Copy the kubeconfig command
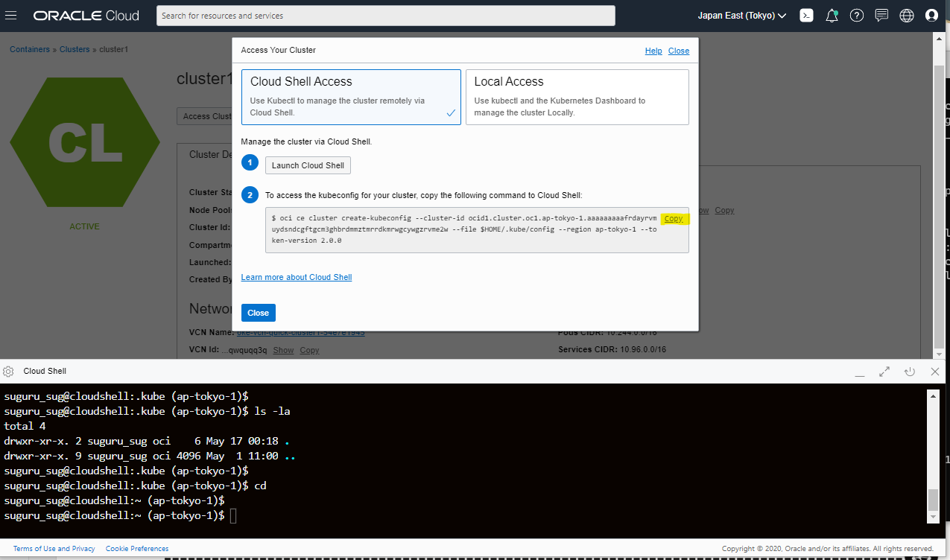Viewport: 950px width, 560px height. pos(673,219)
